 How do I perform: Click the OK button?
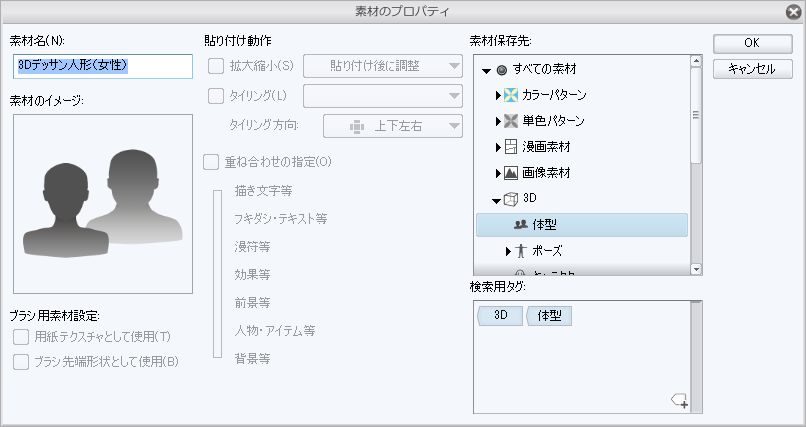click(x=753, y=44)
